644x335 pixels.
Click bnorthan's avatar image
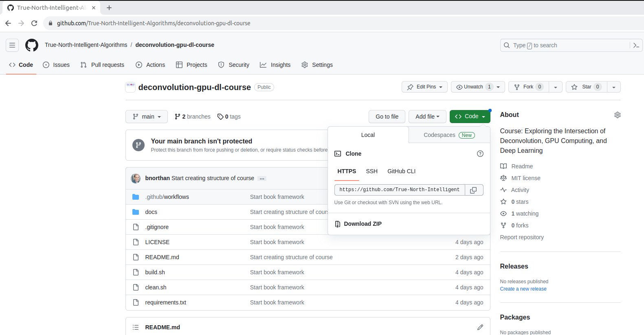[136, 178]
